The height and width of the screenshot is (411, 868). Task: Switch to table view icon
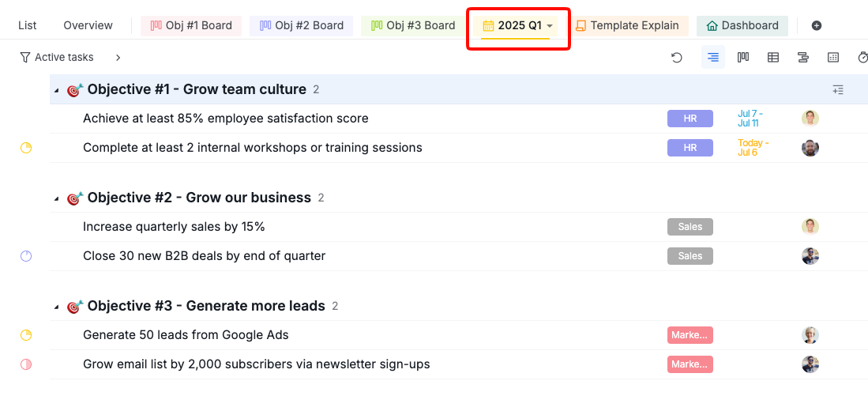tap(773, 57)
